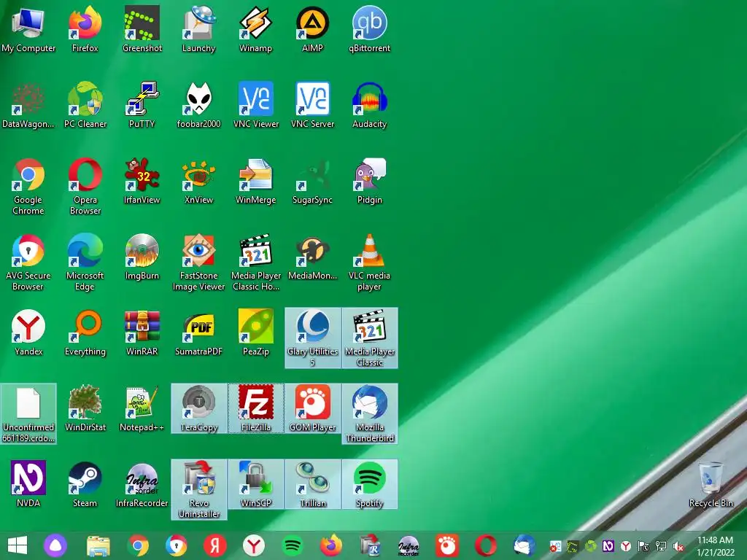
Task: Click the ImgBurn desktop shortcut
Action: [142, 257]
